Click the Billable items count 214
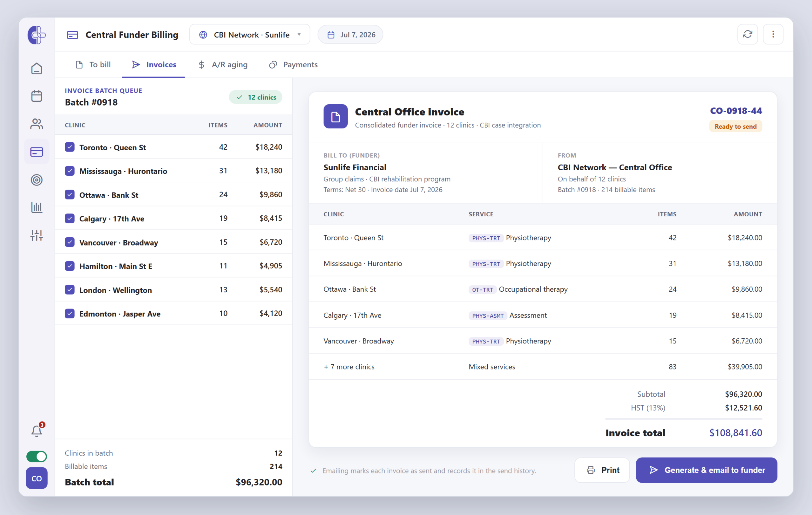The width and height of the screenshot is (812, 515). (276, 466)
